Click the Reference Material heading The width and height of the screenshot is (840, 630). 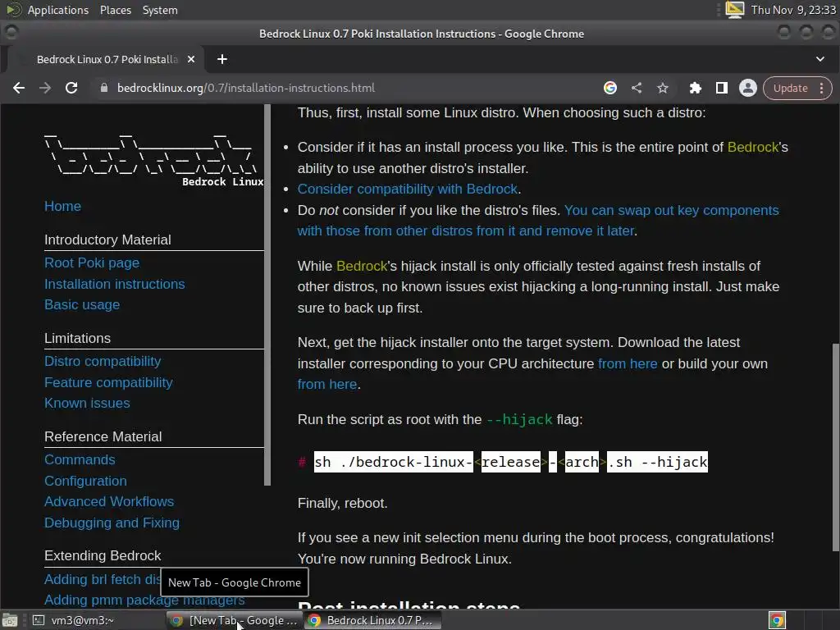[103, 436]
